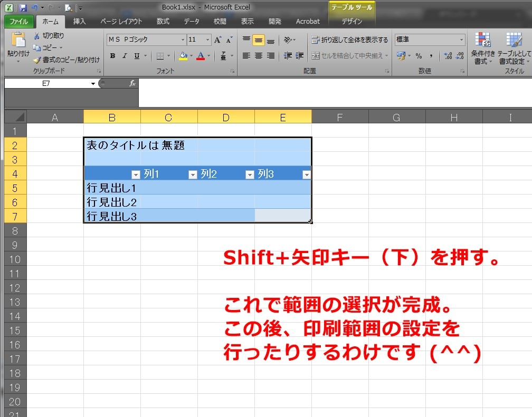Open the MS Pゴシック font dropdown
Viewport: 532px width, 417px height.
[x=183, y=40]
